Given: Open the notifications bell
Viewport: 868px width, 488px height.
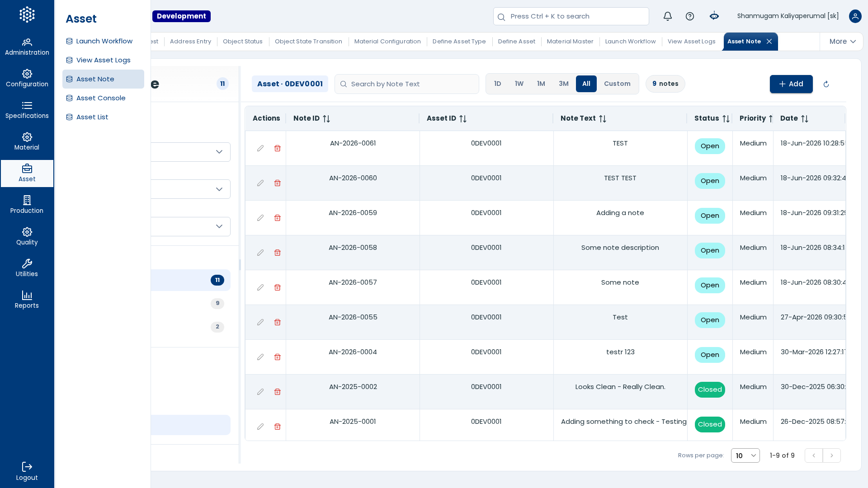Looking at the screenshot, I should [668, 16].
